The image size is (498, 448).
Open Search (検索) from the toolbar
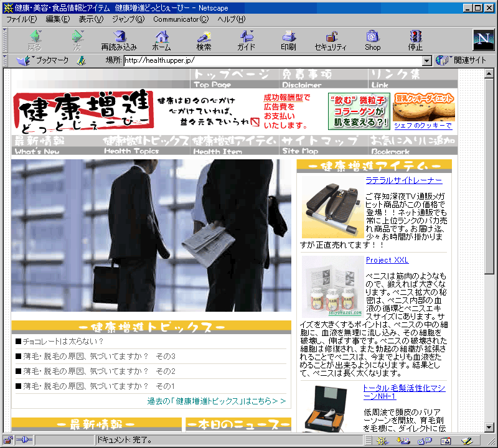coord(204,40)
